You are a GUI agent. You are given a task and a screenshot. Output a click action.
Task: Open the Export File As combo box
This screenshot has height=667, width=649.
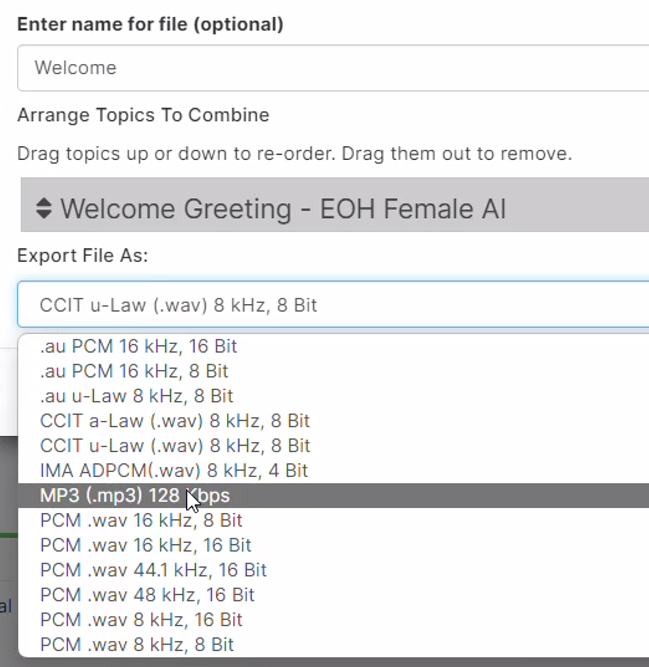coord(333,305)
